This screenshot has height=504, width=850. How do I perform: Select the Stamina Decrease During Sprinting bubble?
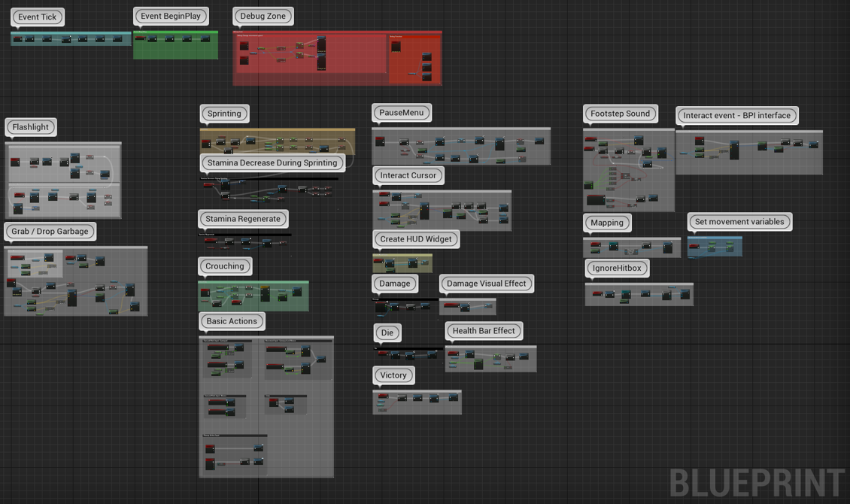274,162
